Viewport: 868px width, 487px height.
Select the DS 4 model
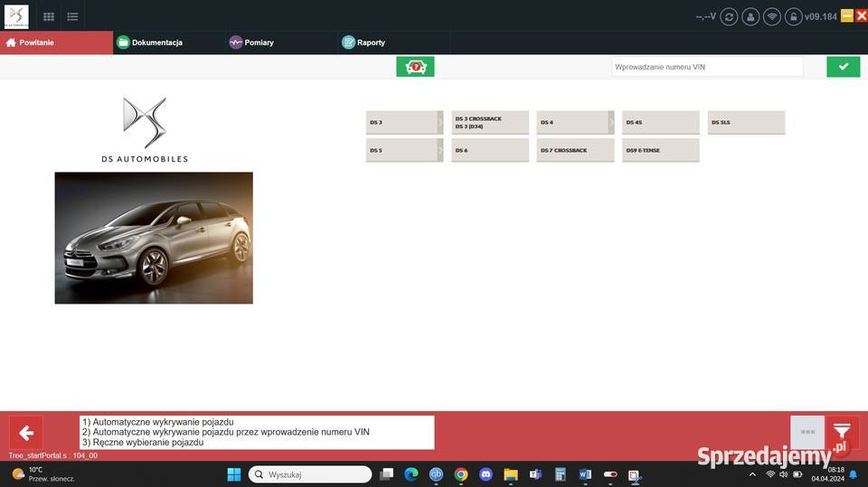pos(572,122)
